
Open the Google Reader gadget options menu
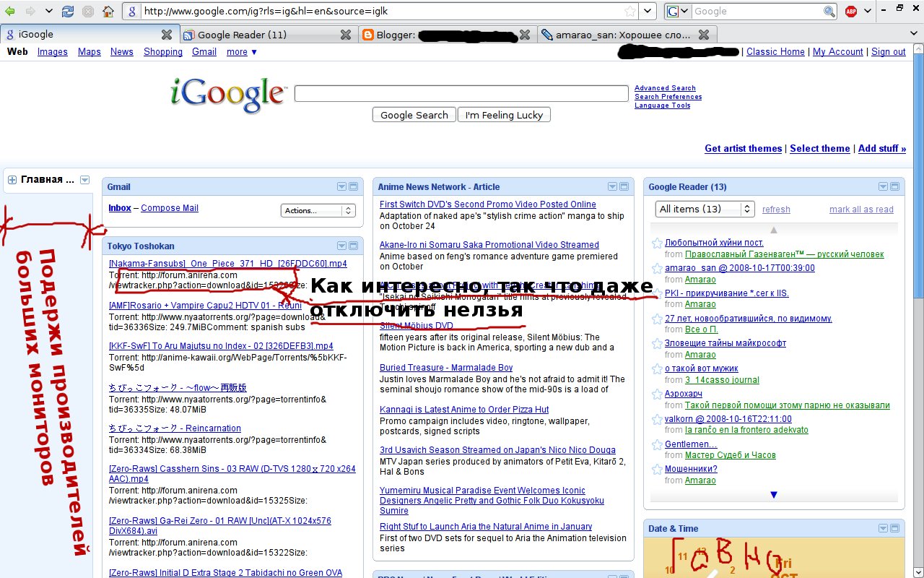coord(884,186)
